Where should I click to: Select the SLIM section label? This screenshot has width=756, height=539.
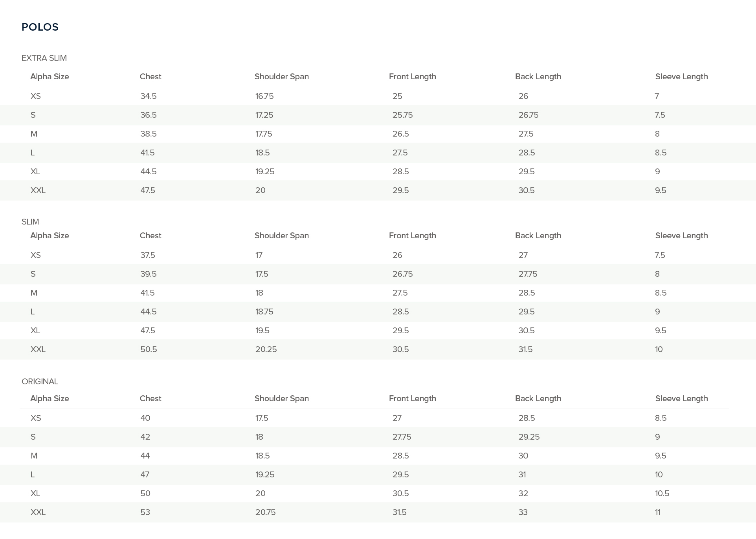(30, 222)
